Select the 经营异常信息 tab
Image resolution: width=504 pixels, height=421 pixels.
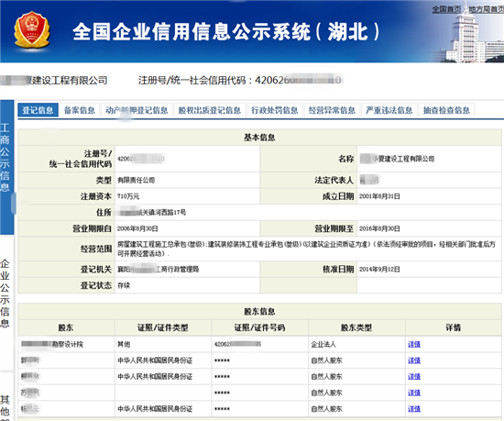click(x=332, y=110)
